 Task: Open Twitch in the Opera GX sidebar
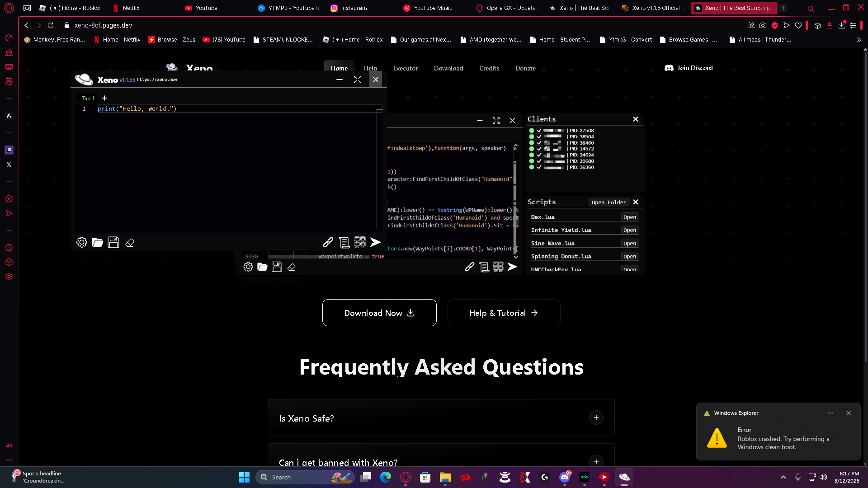point(9,150)
